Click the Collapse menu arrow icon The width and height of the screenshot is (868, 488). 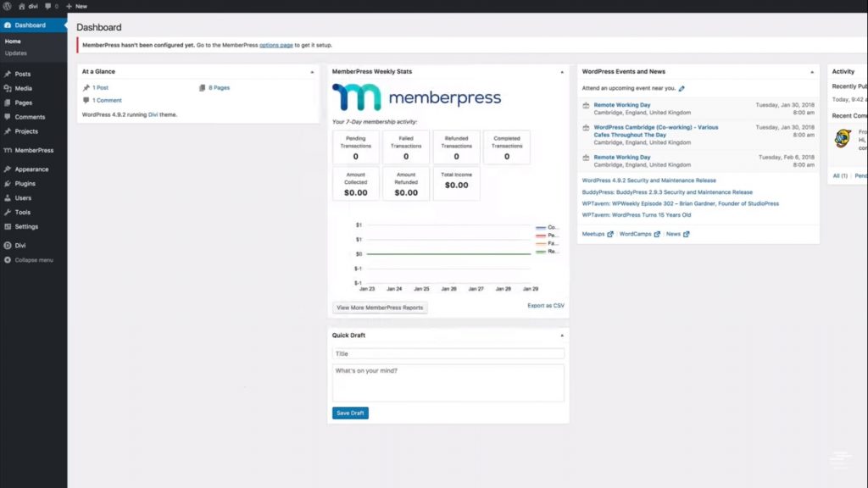tap(7, 259)
